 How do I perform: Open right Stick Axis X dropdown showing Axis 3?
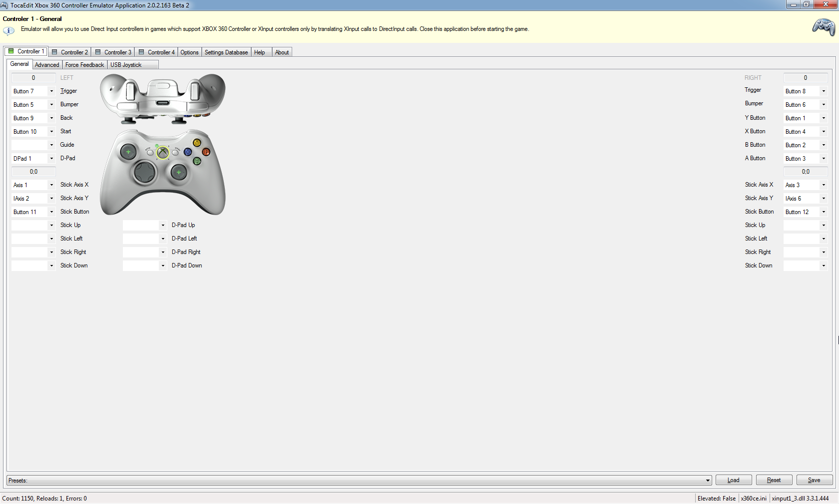(823, 185)
